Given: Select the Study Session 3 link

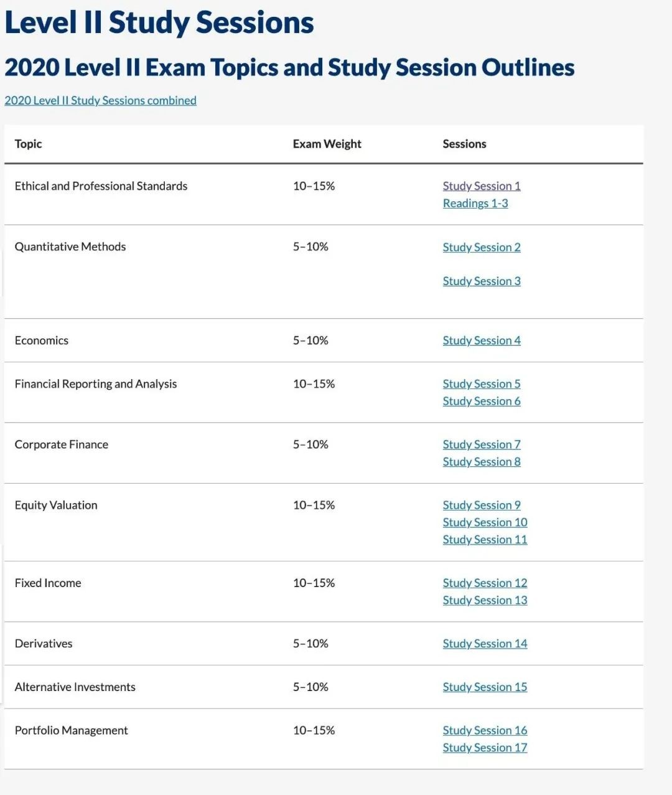Looking at the screenshot, I should (482, 281).
